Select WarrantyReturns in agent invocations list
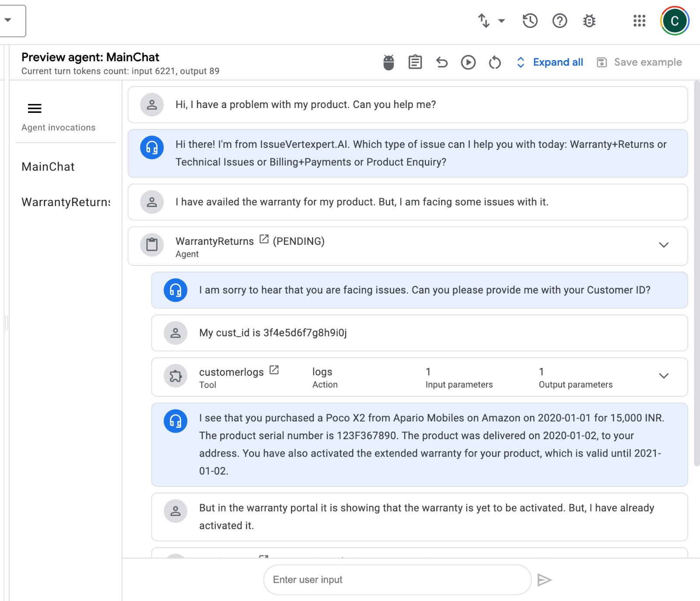 pyautogui.click(x=66, y=202)
